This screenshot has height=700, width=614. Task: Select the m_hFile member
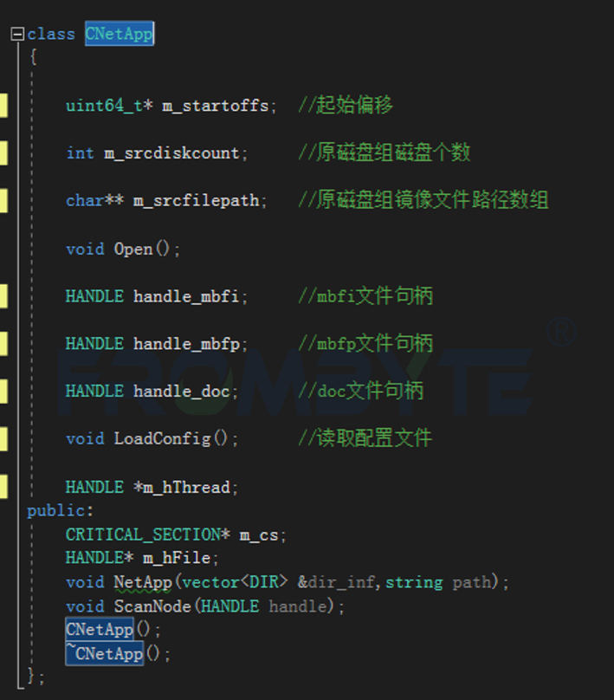[x=177, y=558]
